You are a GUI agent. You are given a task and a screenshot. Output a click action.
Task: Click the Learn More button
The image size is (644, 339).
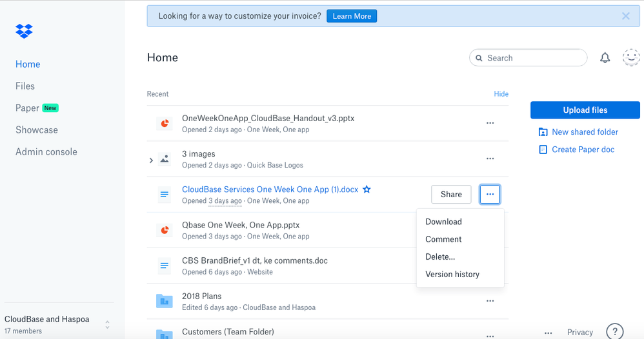[352, 16]
